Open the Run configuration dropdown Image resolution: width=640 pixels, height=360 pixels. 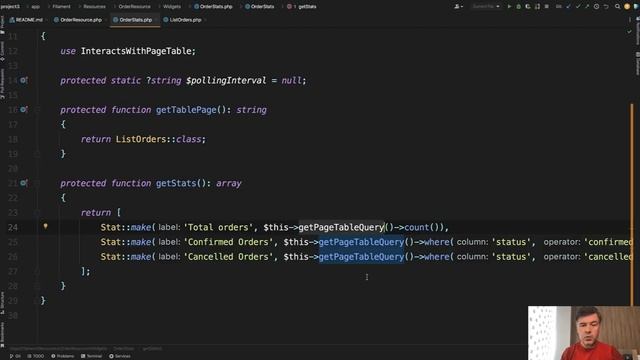pos(486,7)
